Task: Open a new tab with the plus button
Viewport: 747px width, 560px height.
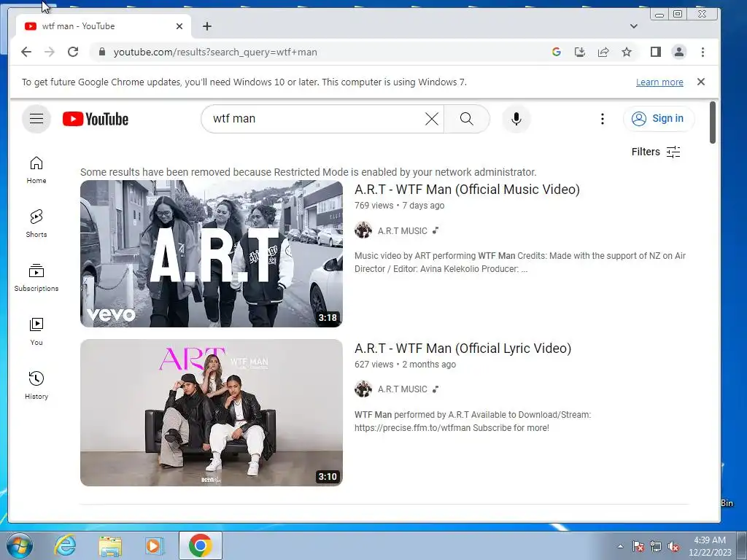Action: point(206,26)
